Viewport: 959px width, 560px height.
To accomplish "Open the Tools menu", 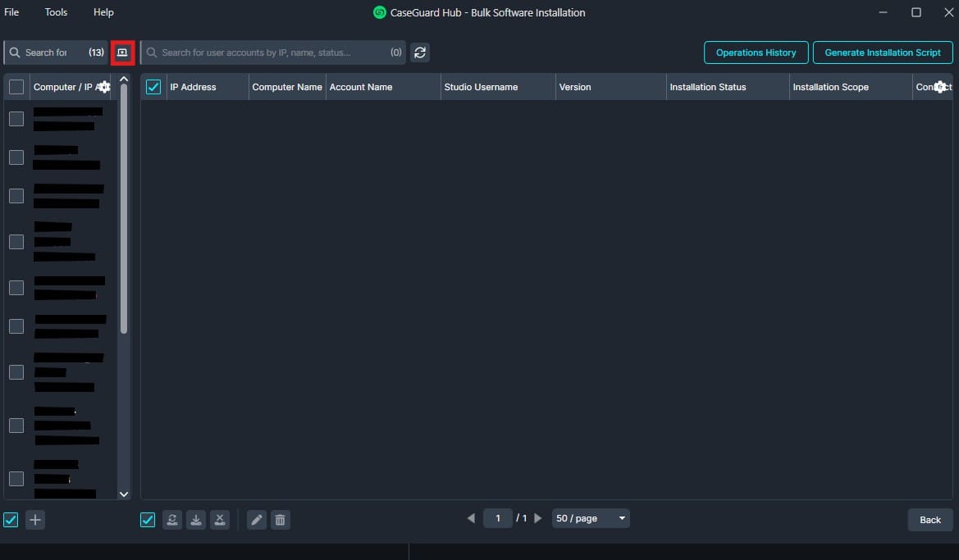I will point(57,12).
